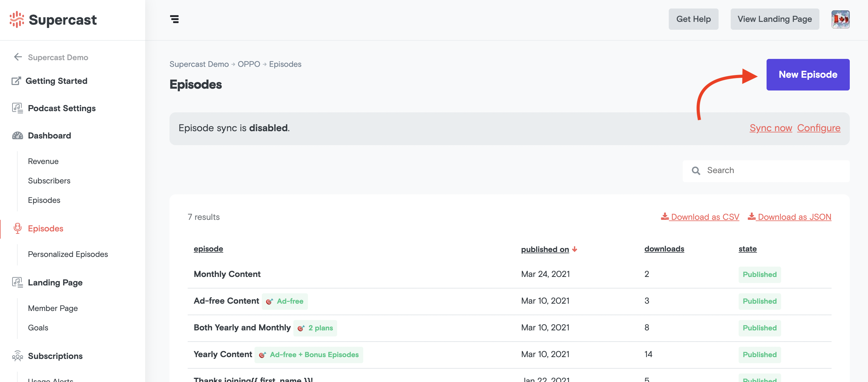Sort table by published on column
This screenshot has height=382, width=868.
[x=545, y=249]
